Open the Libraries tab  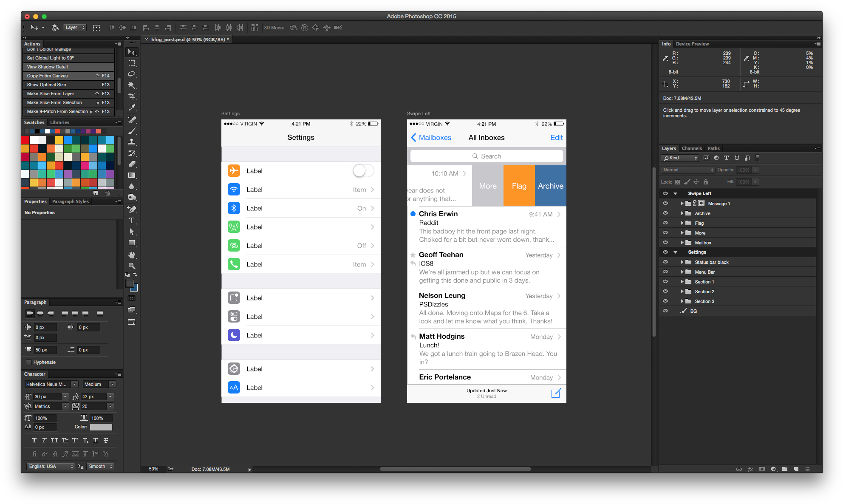coord(59,122)
